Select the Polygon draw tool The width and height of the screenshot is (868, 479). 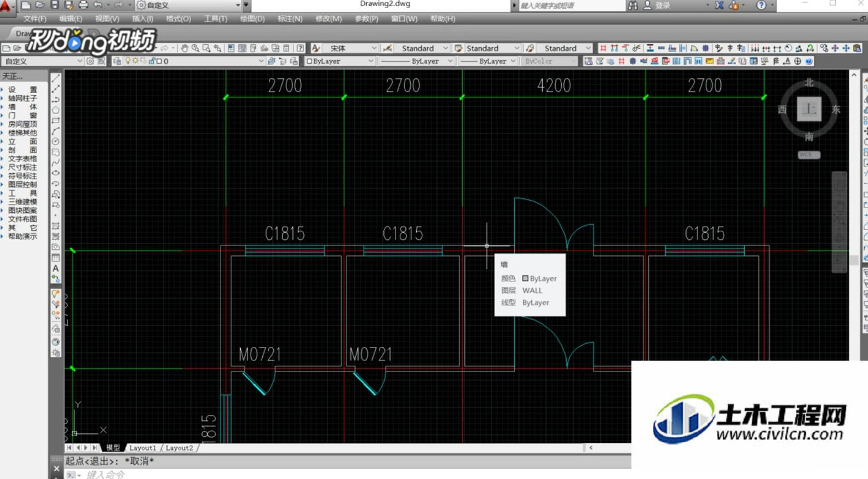56,110
